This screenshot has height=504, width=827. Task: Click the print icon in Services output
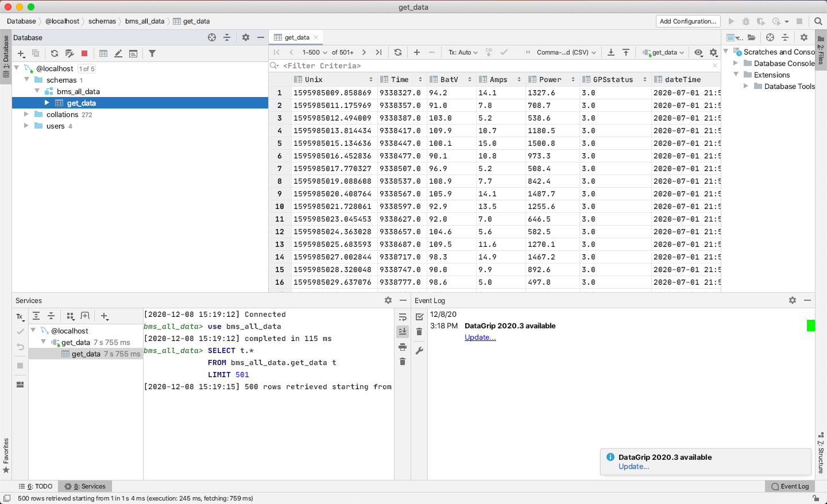pos(403,347)
